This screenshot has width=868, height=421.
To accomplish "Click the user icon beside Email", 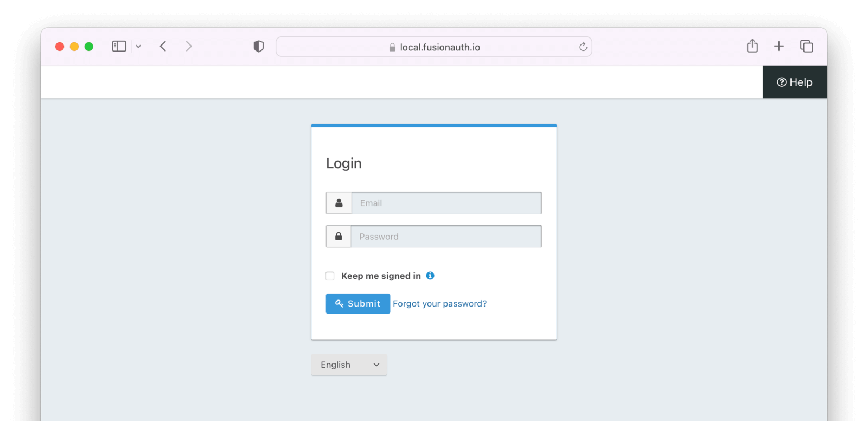I will tap(339, 203).
